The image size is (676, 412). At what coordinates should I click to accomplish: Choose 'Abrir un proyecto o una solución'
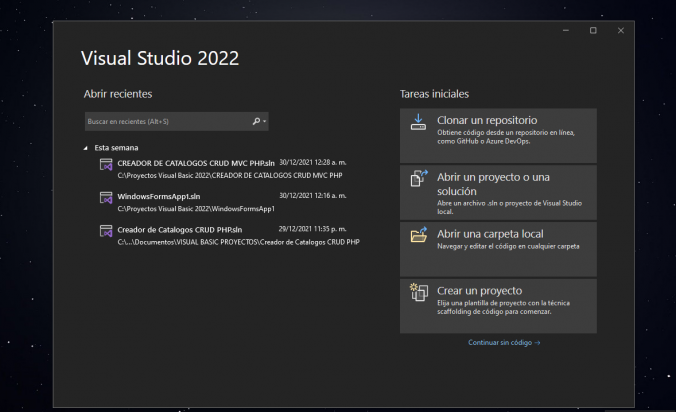(493, 183)
